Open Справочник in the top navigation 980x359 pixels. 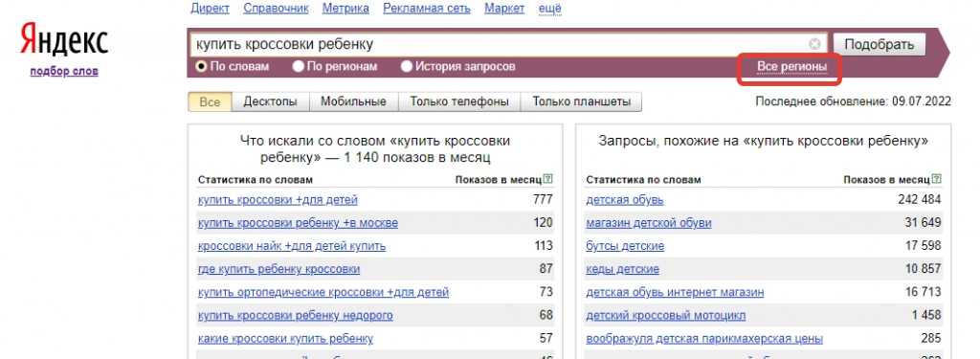pyautogui.click(x=277, y=8)
